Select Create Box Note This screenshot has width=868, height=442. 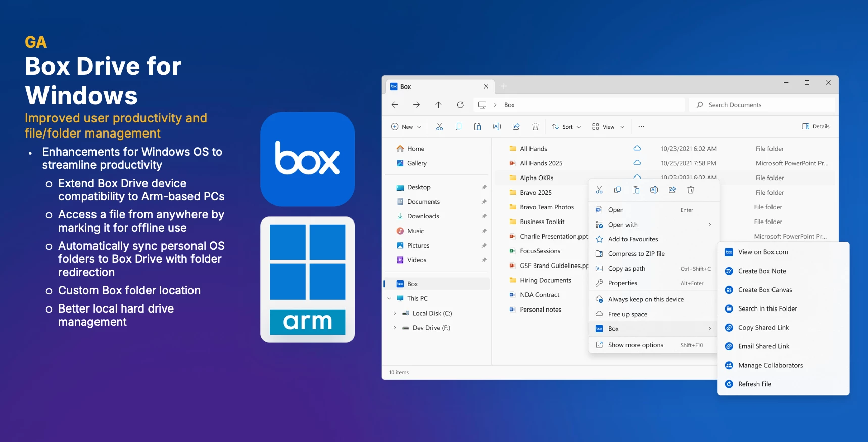coord(783,271)
